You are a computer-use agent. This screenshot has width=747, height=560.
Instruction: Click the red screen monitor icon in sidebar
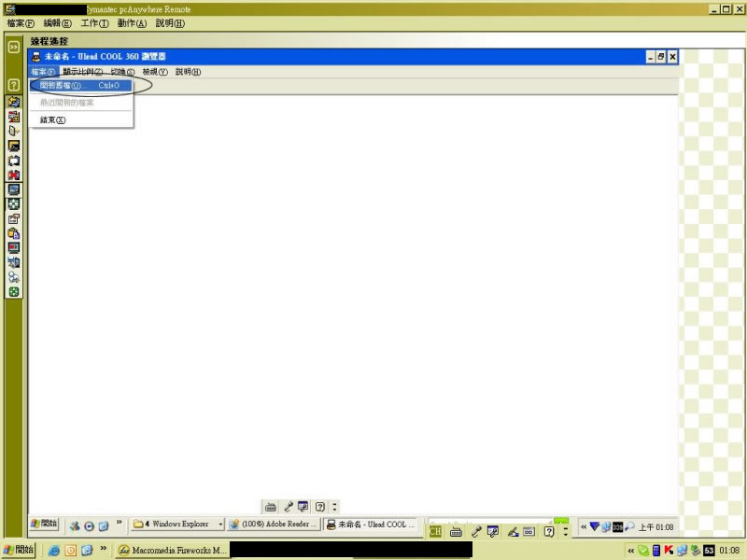14,248
